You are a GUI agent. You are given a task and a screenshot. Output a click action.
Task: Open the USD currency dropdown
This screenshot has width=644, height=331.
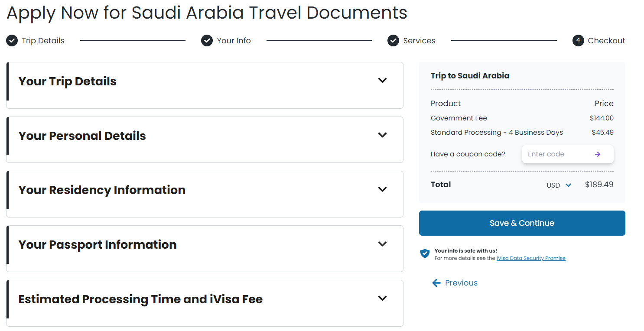tap(559, 185)
